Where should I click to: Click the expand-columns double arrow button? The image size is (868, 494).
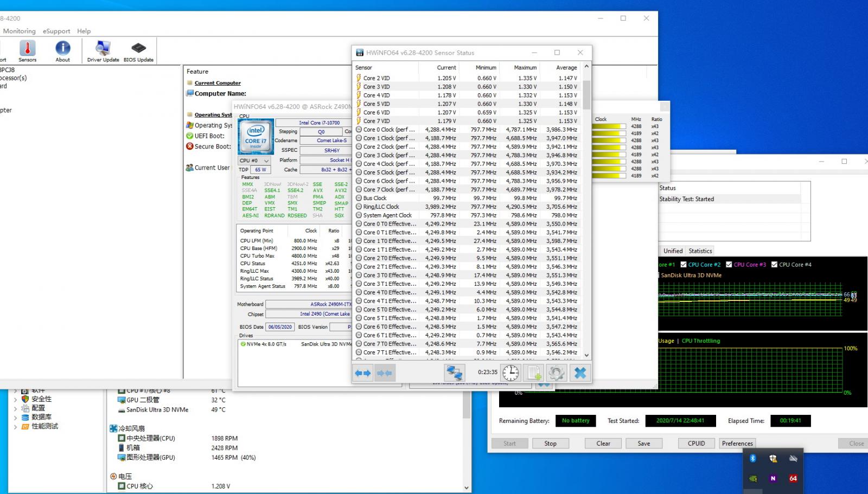pos(363,373)
